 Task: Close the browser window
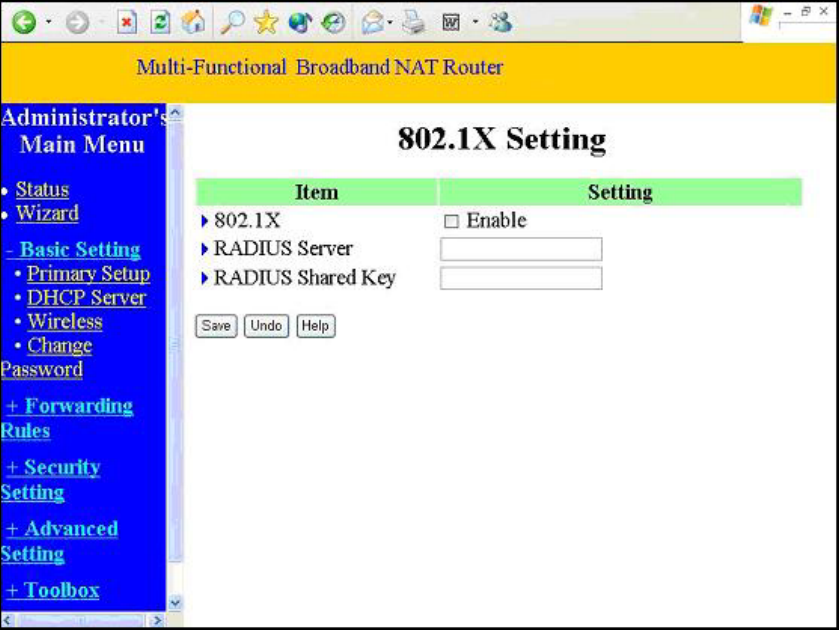(823, 12)
